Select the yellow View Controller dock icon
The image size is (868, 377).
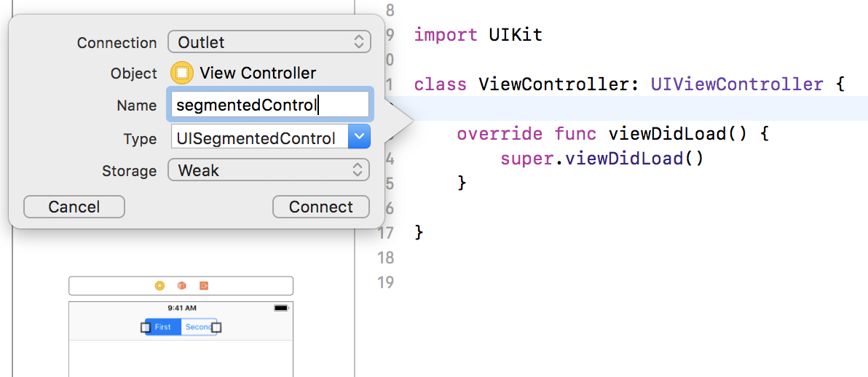pyautogui.click(x=159, y=285)
